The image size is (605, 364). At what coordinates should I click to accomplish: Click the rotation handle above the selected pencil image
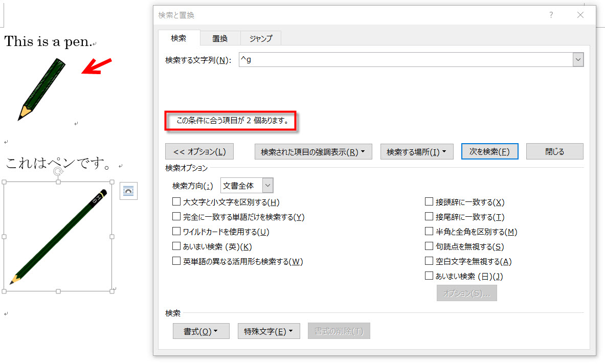click(x=58, y=172)
